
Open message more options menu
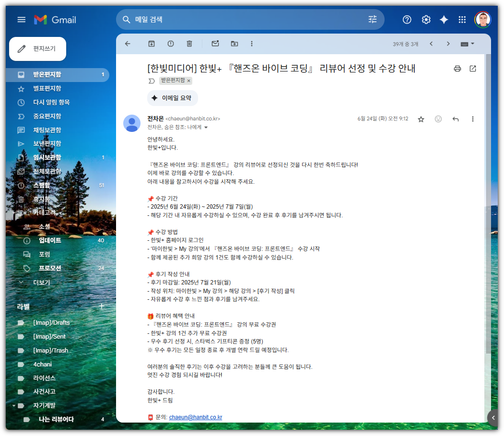point(472,119)
